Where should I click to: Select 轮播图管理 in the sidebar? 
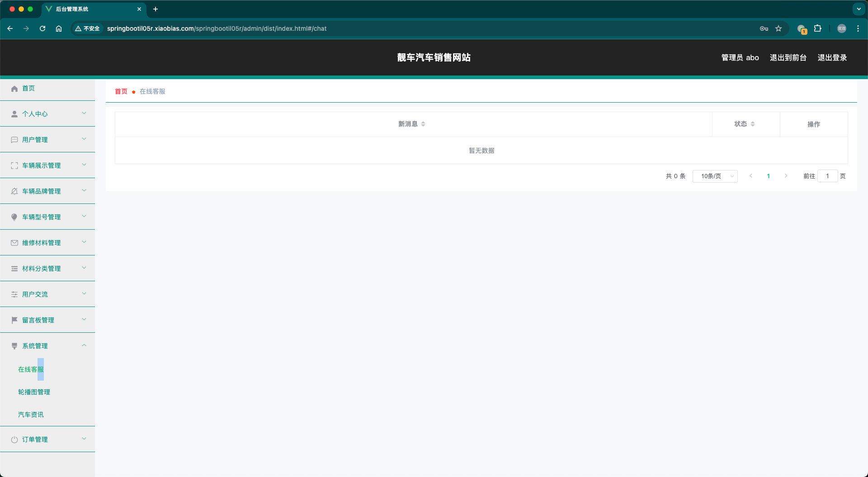tap(34, 392)
